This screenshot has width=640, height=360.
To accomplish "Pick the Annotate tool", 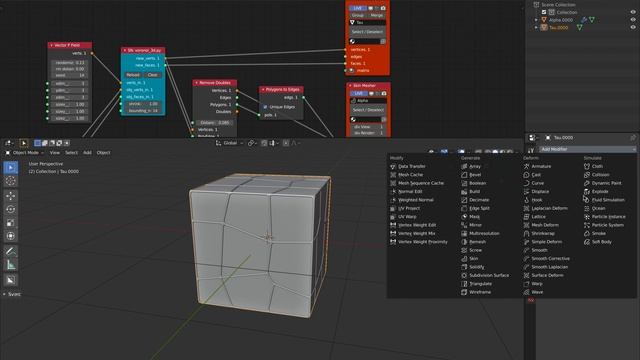I will coord(11,251).
